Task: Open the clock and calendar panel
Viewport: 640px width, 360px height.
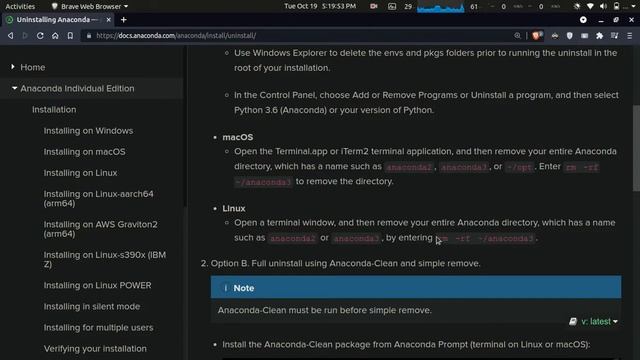Action: click(320, 7)
